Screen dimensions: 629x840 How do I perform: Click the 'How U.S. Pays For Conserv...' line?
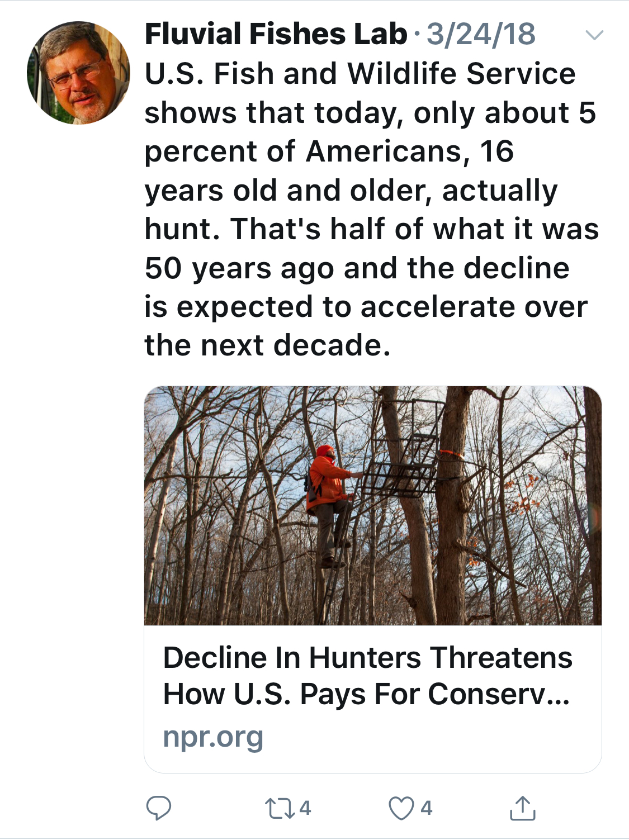366,695
